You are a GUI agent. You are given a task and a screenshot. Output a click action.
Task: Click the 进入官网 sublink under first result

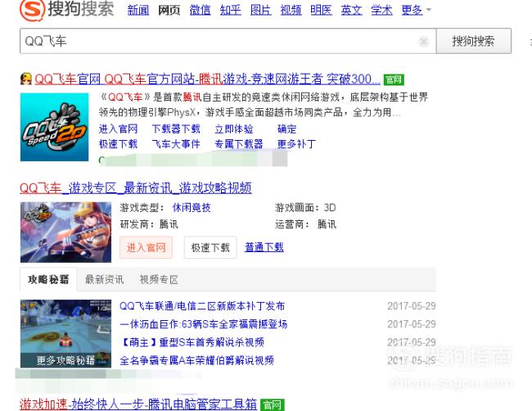click(118, 129)
